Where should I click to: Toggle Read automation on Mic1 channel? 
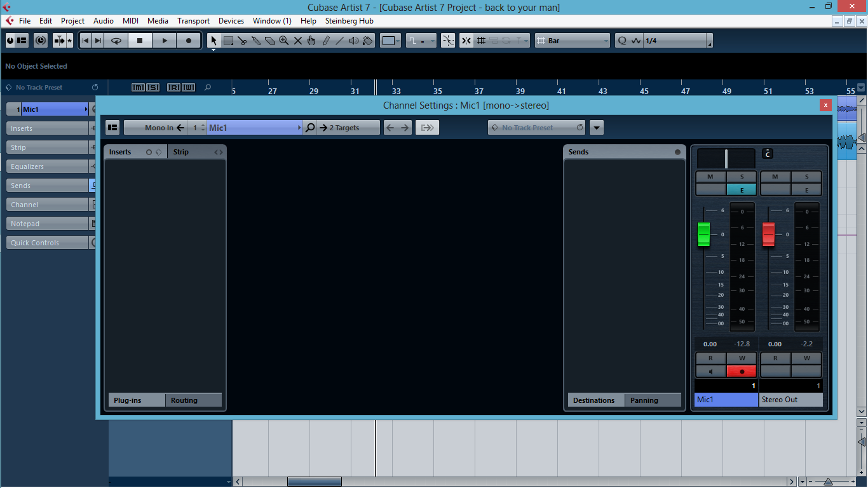(710, 358)
